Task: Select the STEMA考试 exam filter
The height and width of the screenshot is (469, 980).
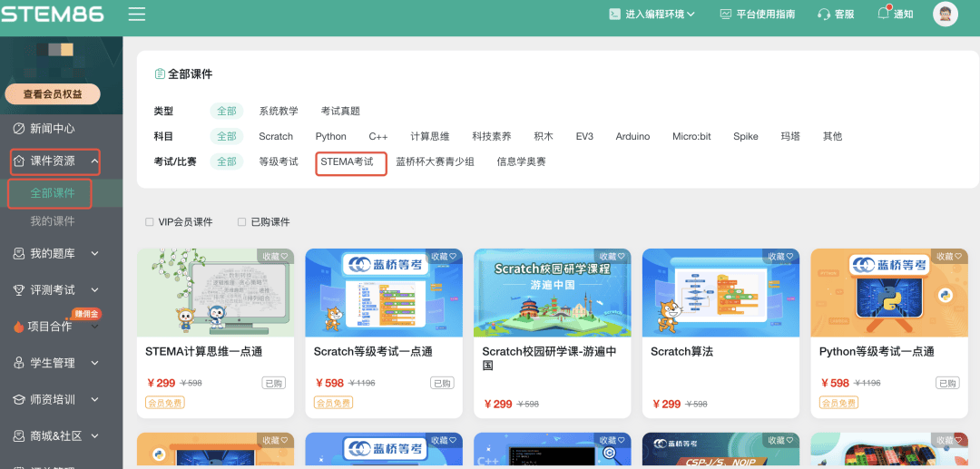Action: click(347, 161)
